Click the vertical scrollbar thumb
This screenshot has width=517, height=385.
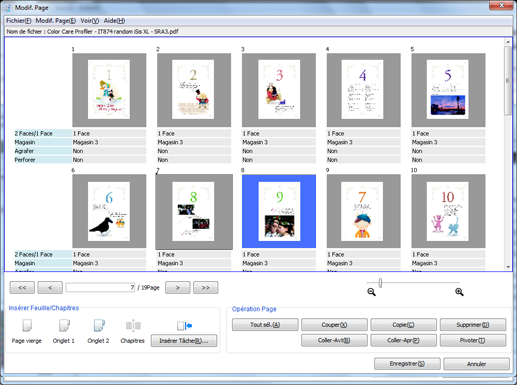click(508, 81)
